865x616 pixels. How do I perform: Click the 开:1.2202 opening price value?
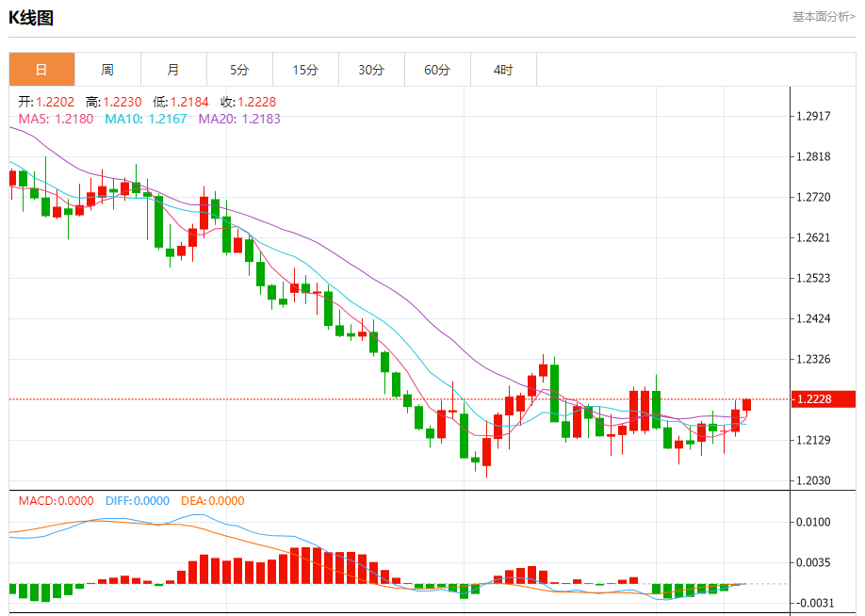pos(46,102)
